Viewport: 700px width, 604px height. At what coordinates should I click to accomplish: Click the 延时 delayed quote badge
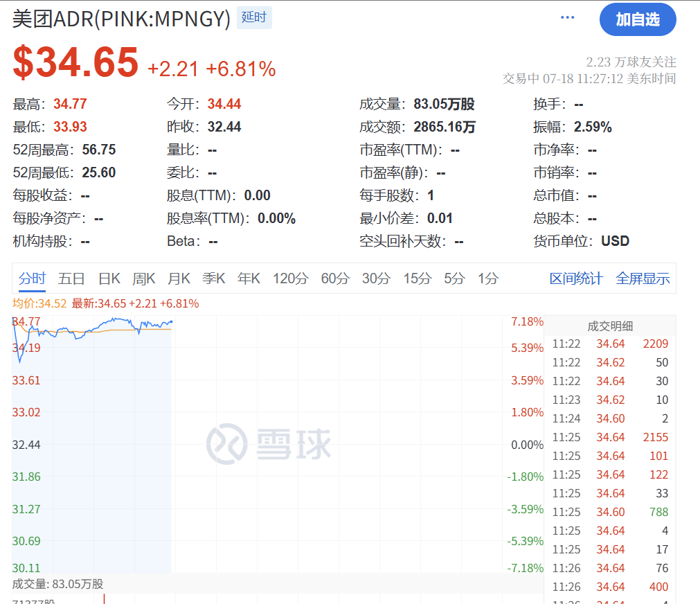click(x=254, y=18)
